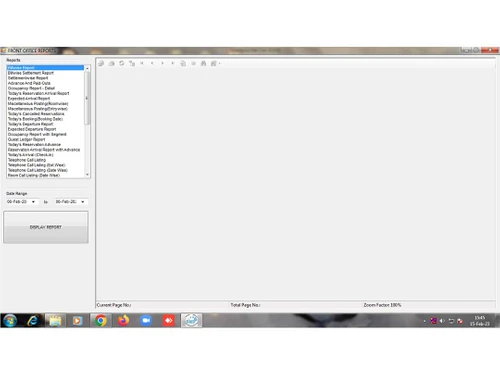Go to first page of report
Image resolution: width=500 pixels, height=375 pixels.
click(x=142, y=63)
